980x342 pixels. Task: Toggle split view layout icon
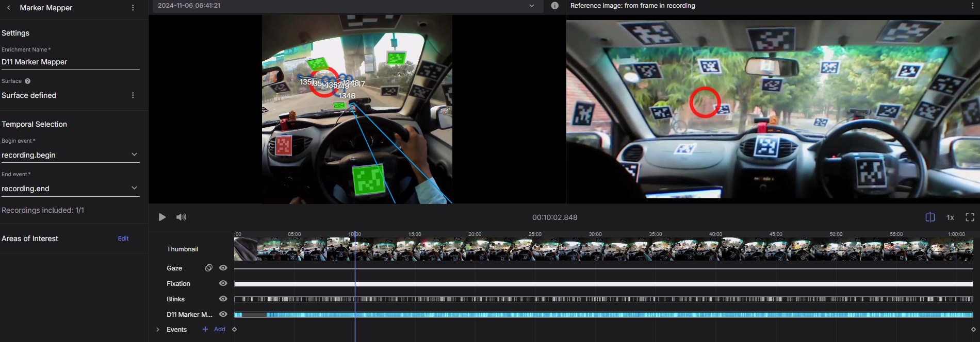[x=930, y=217]
